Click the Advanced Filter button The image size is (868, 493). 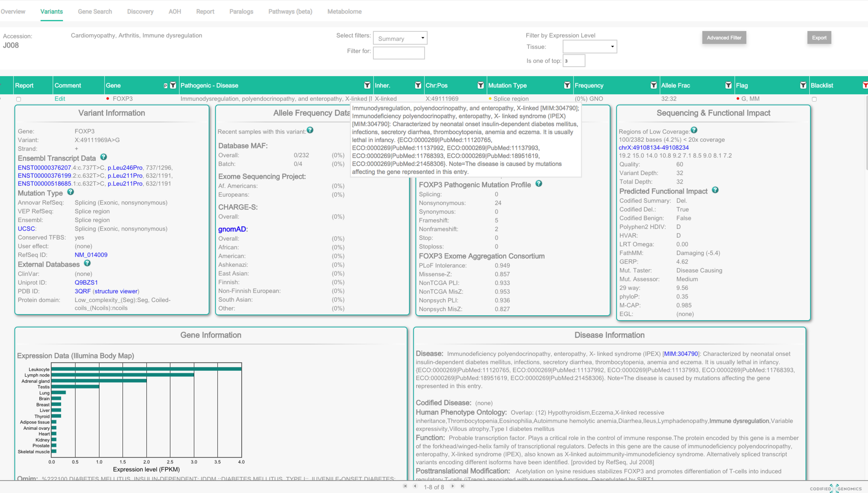724,38
